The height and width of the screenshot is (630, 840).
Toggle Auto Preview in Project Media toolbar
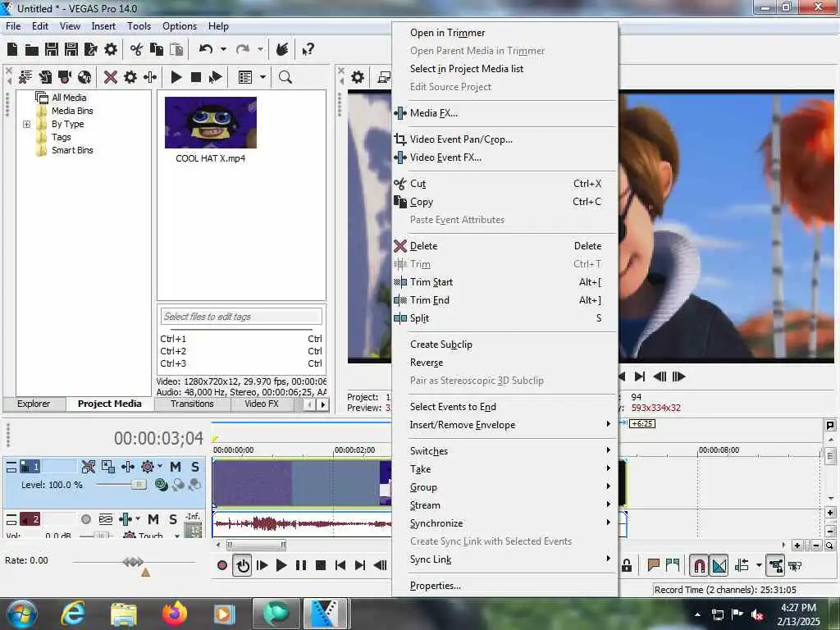(x=216, y=77)
